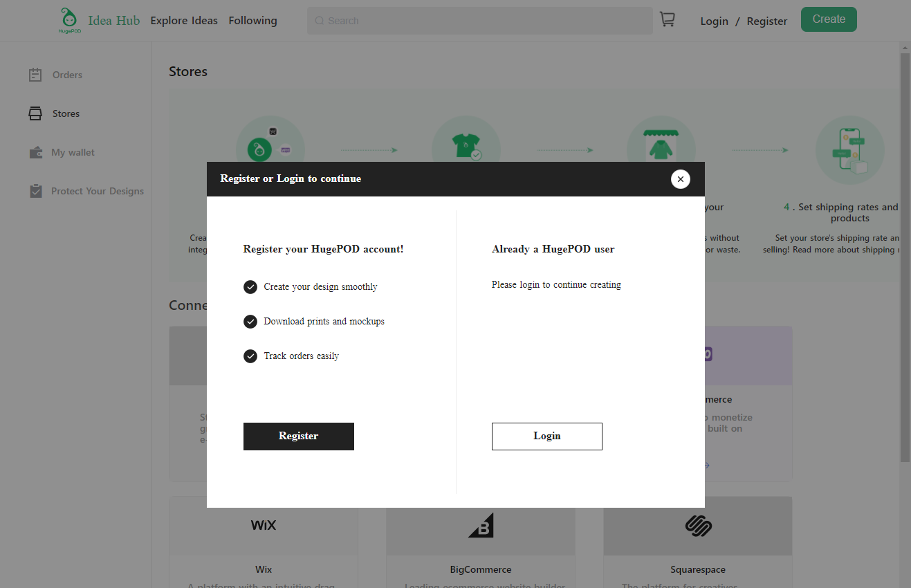
Task: Open the Idea Hub link
Action: point(114,20)
